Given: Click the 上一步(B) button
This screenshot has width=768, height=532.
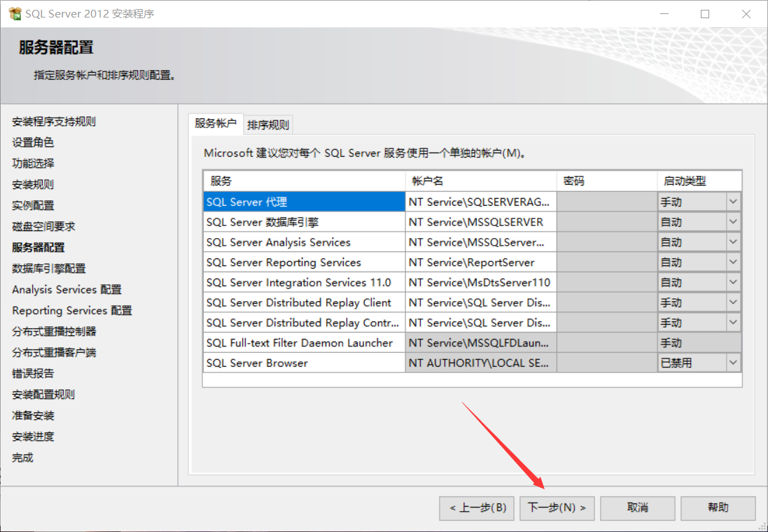Looking at the screenshot, I should 476,508.
